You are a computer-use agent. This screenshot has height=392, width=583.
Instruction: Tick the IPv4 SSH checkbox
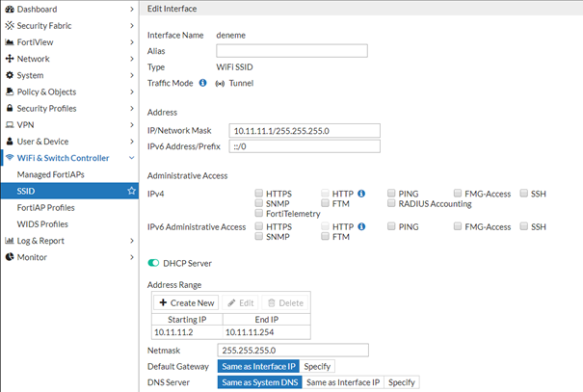(x=523, y=194)
